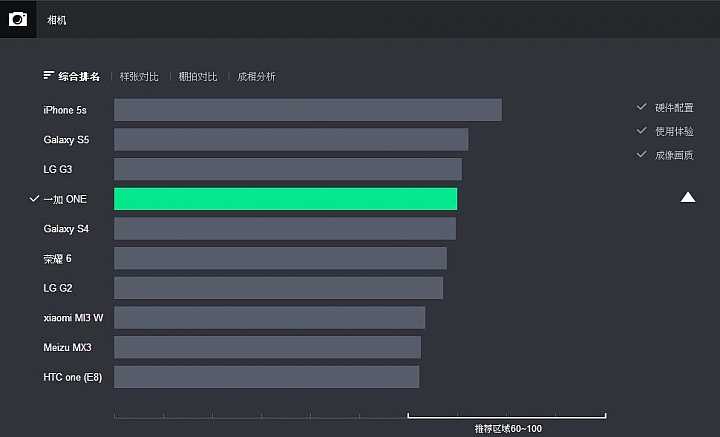Screen dimensions: 720x437
Task: Select the 荣耀 6 label
Action: click(57, 258)
